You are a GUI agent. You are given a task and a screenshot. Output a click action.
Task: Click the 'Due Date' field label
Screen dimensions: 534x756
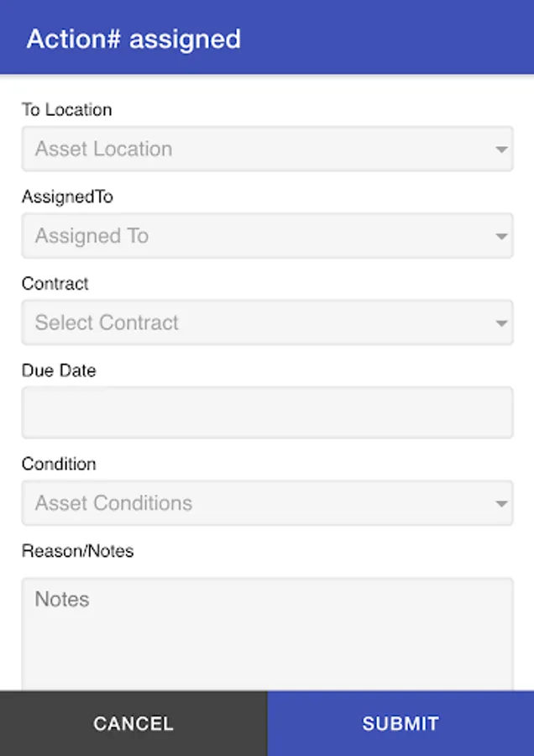point(59,370)
